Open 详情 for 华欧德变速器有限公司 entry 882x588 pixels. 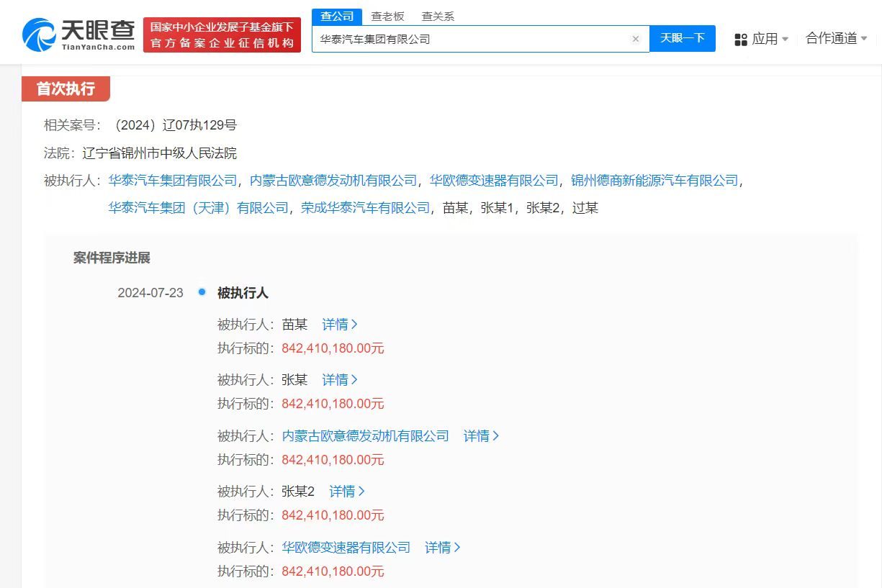442,548
